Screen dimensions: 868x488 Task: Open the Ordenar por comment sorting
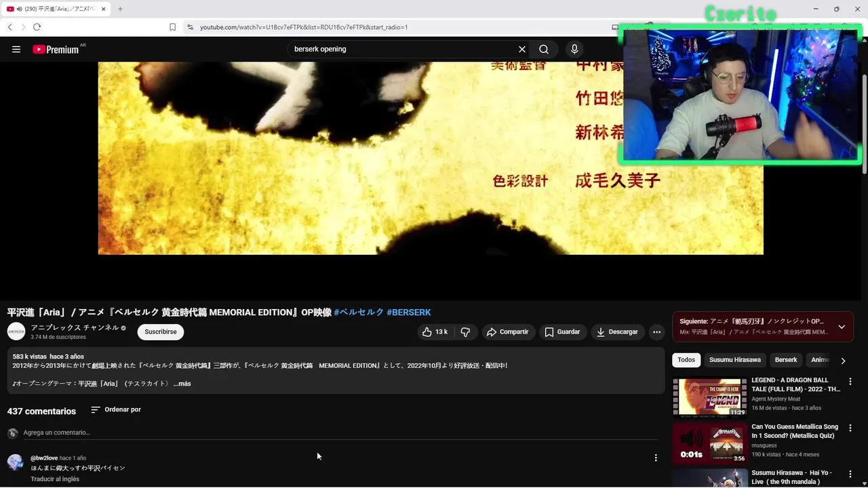pos(116,410)
